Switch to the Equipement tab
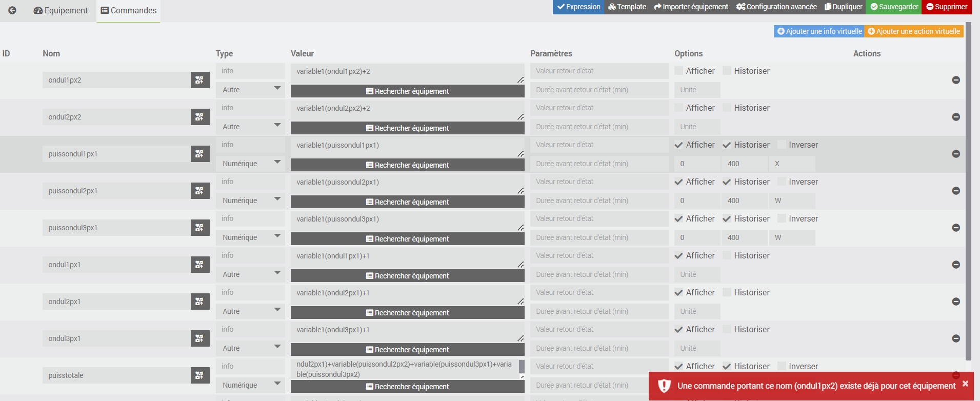 [61, 11]
